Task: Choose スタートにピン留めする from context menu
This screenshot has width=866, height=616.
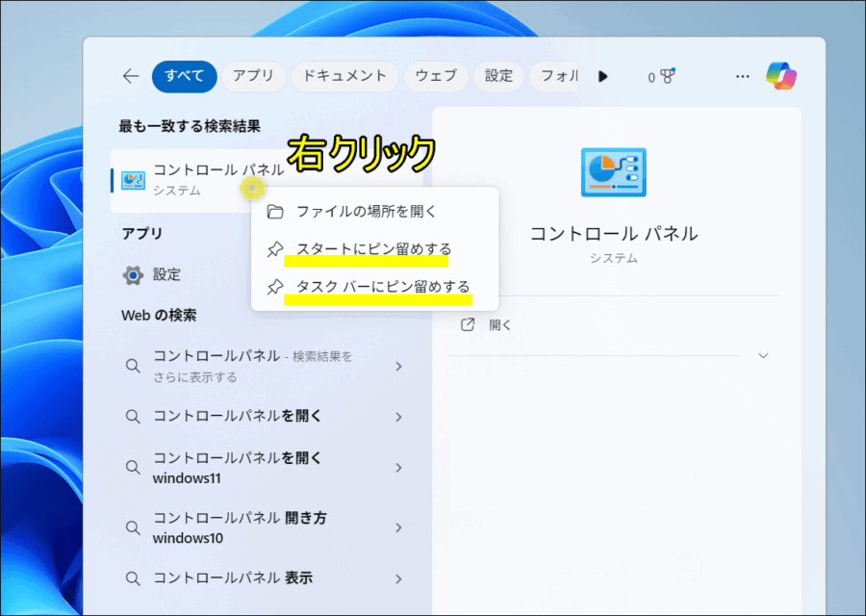Action: tap(373, 249)
